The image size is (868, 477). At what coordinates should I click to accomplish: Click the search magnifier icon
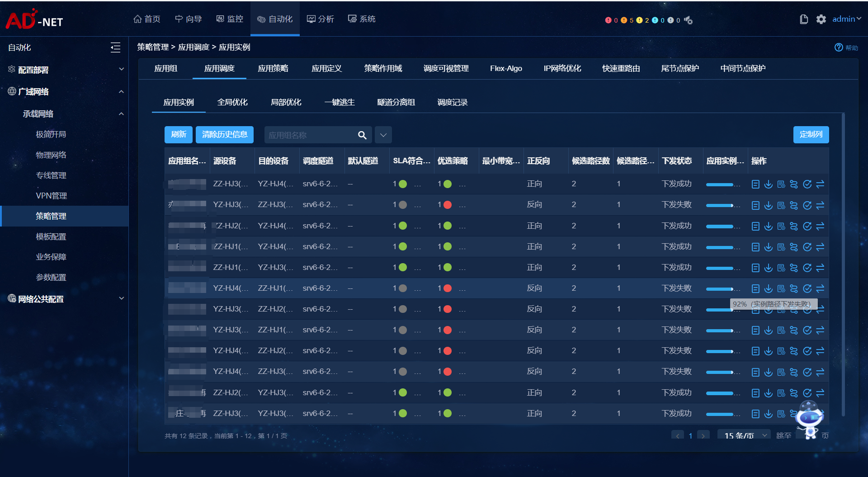[x=362, y=135]
